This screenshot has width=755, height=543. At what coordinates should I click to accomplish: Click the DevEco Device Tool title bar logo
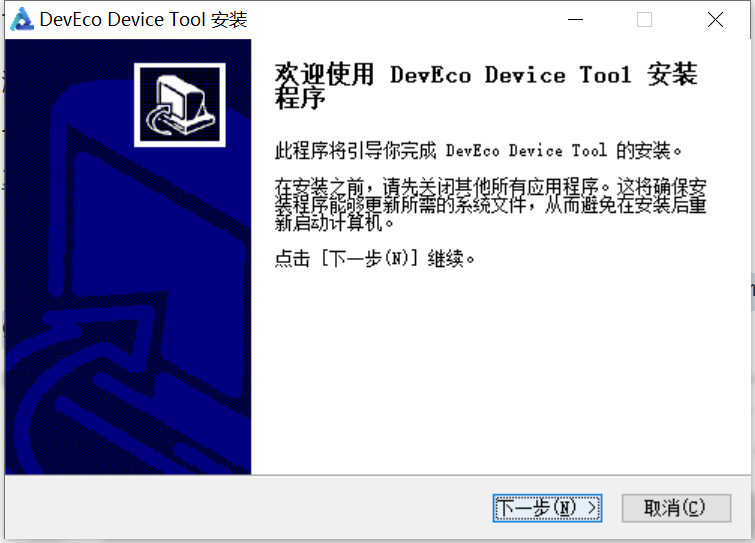(x=22, y=20)
